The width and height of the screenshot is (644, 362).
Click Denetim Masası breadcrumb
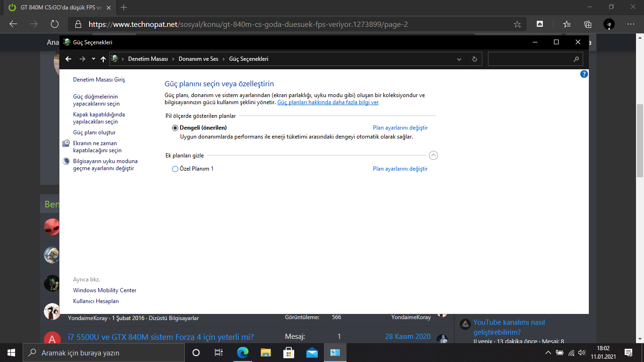[148, 59]
